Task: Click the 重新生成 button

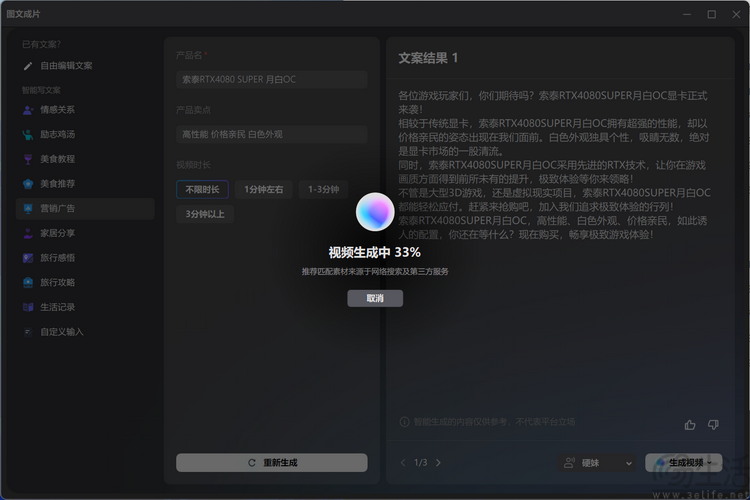Action: pyautogui.click(x=272, y=463)
